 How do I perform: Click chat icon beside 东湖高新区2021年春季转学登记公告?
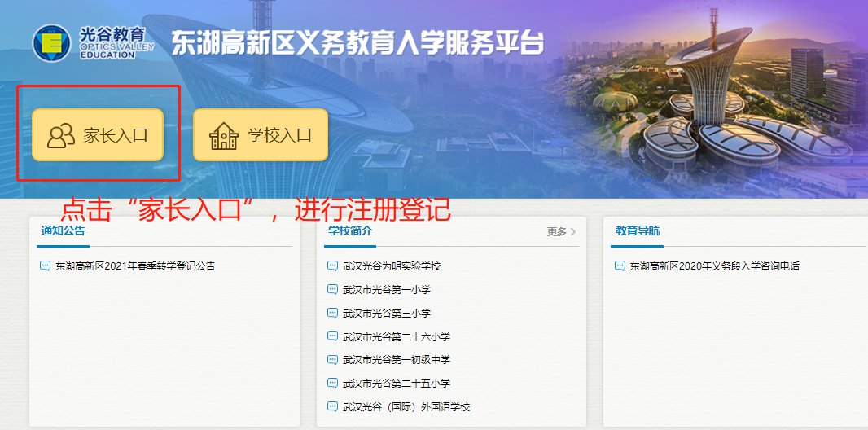[46, 265]
